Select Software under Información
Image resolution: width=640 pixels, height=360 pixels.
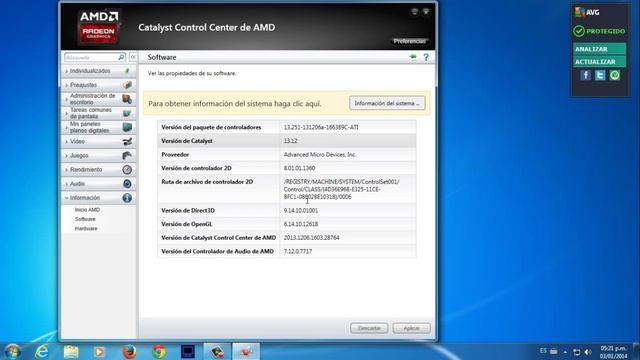pos(85,219)
